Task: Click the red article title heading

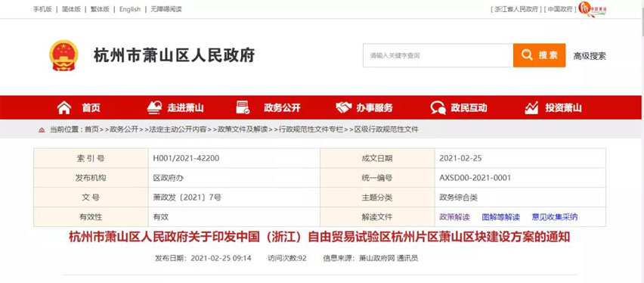Action: click(319, 237)
